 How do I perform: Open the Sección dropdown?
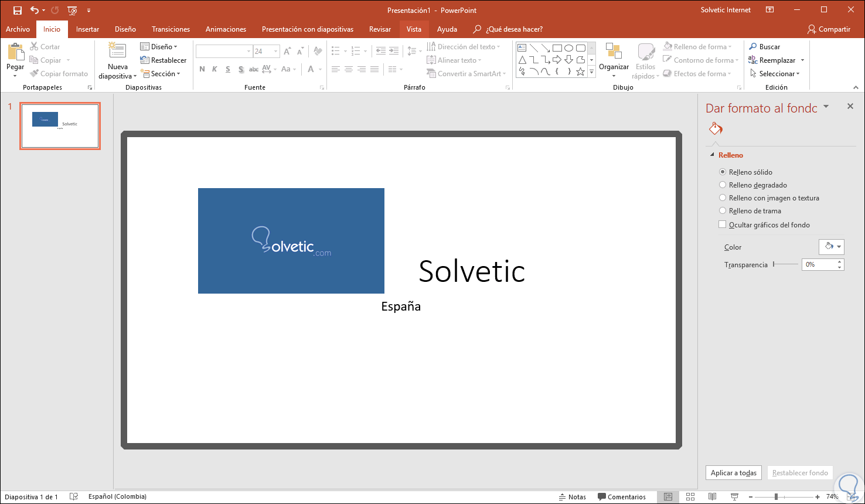pos(160,74)
